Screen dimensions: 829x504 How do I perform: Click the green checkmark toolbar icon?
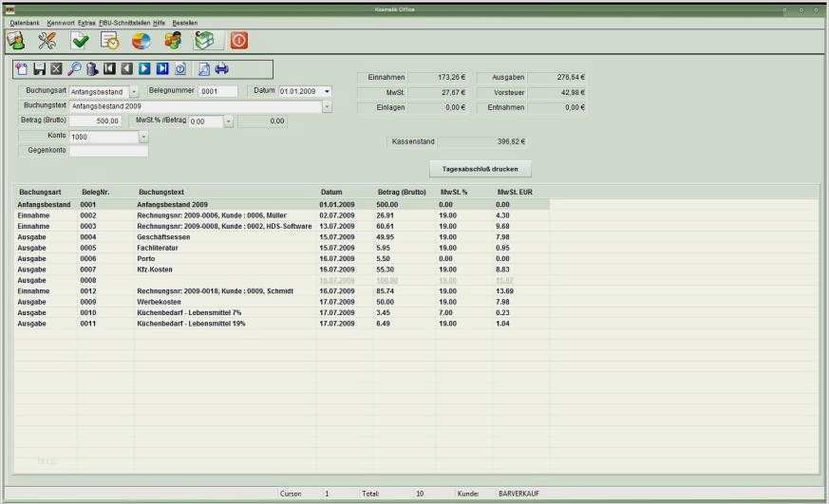[80, 41]
